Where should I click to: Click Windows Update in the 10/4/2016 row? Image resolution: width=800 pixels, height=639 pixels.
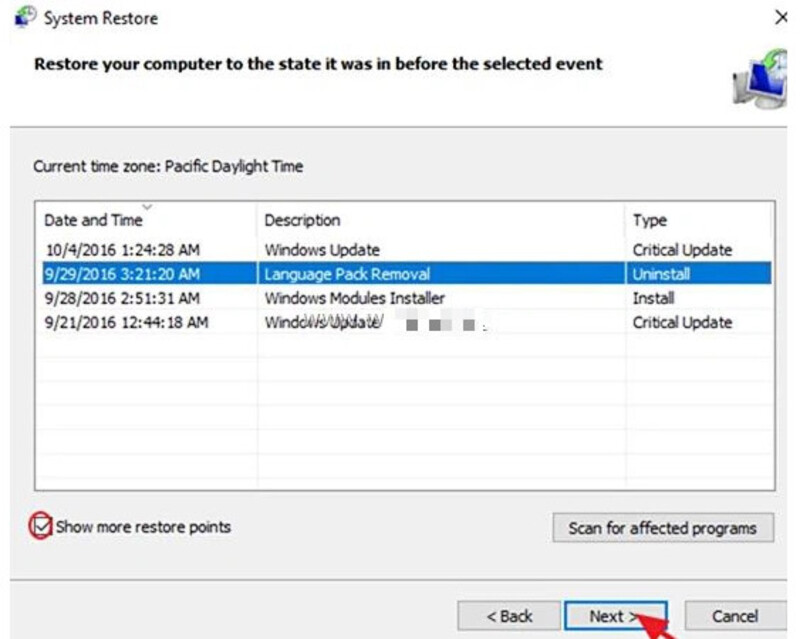click(322, 250)
